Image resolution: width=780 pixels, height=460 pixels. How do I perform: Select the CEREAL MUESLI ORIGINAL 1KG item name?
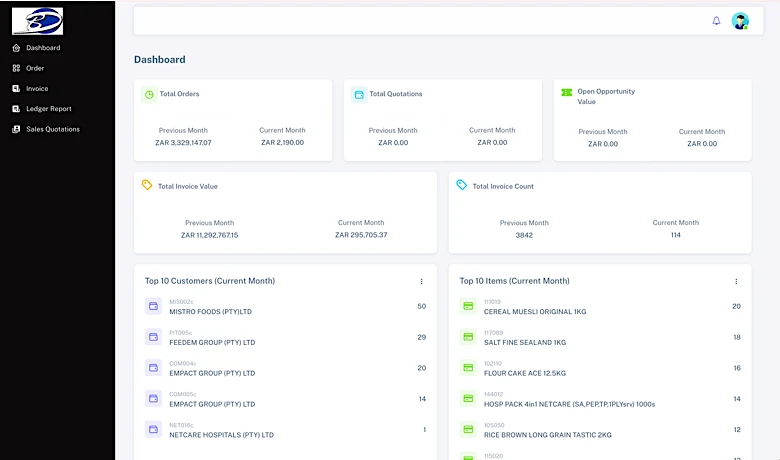tap(535, 312)
